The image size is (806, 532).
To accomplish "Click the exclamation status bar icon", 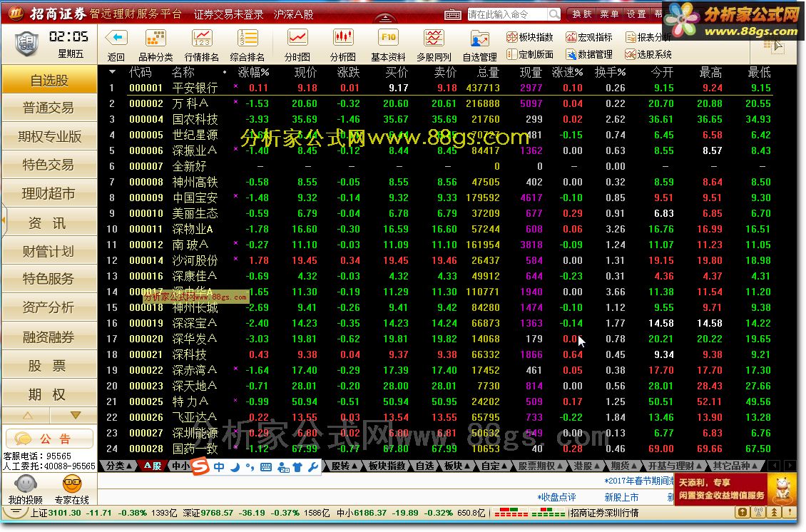I will pos(790,513).
